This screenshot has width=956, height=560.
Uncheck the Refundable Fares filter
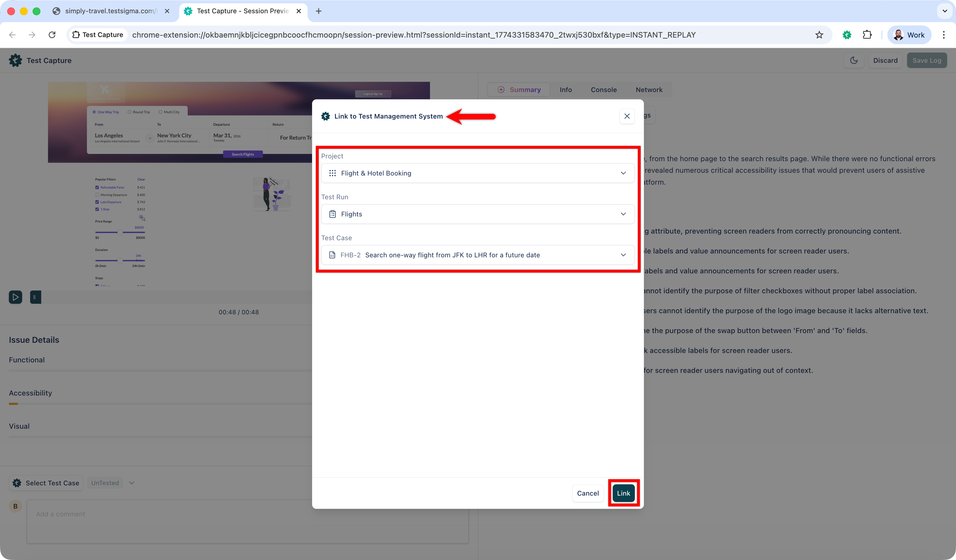pyautogui.click(x=97, y=187)
